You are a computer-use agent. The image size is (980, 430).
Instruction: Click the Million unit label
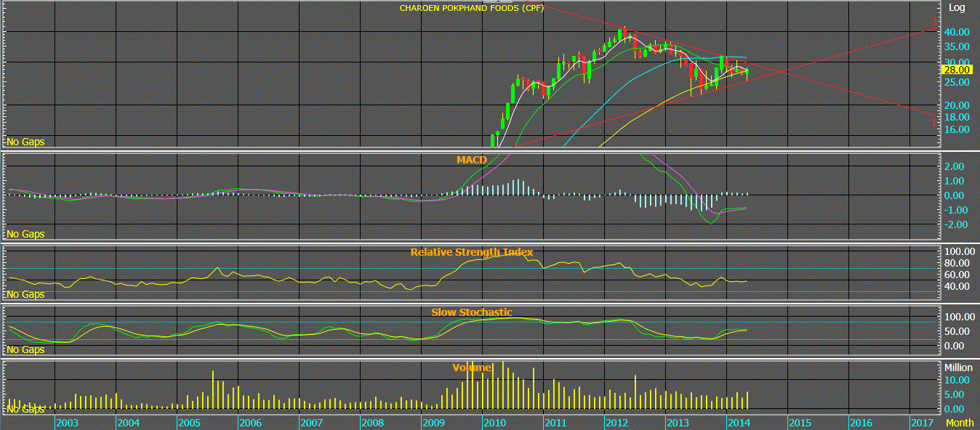tap(958, 368)
